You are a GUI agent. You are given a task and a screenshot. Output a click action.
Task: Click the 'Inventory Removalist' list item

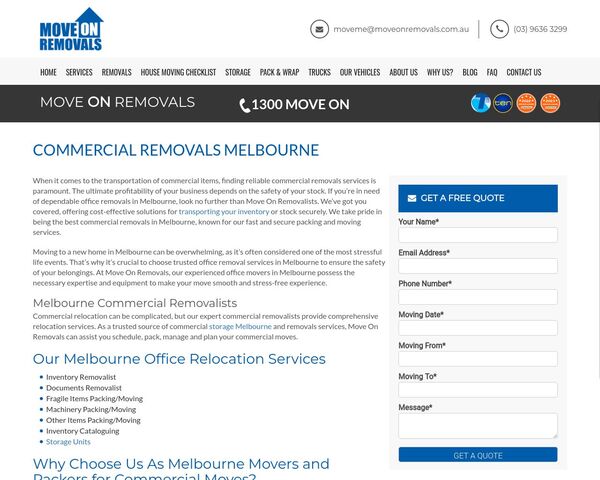click(81, 377)
